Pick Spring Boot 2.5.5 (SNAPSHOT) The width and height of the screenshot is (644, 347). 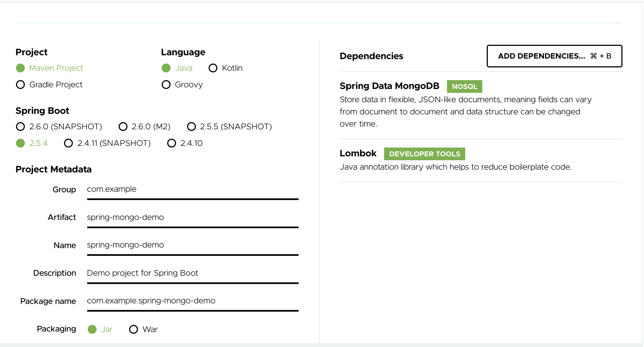(x=191, y=127)
